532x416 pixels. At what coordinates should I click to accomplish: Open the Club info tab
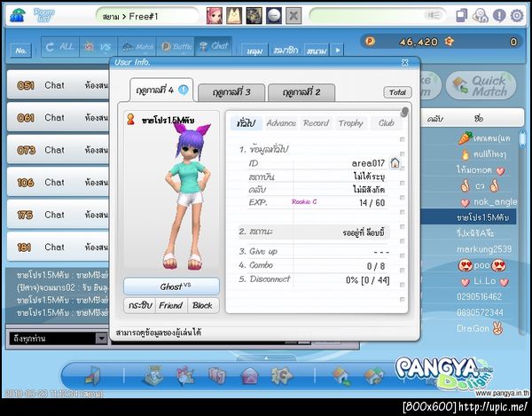[386, 122]
